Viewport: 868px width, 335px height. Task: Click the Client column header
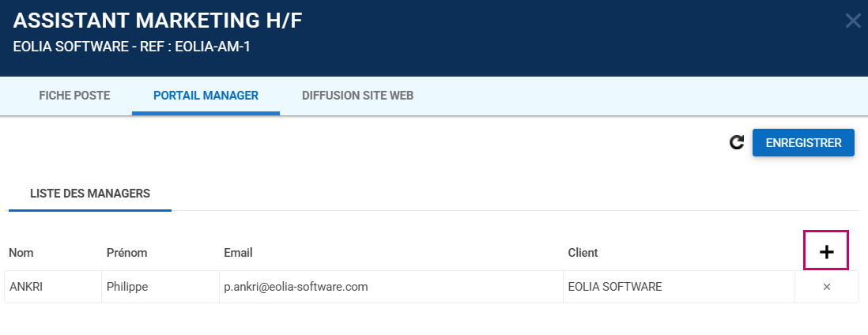click(x=583, y=253)
